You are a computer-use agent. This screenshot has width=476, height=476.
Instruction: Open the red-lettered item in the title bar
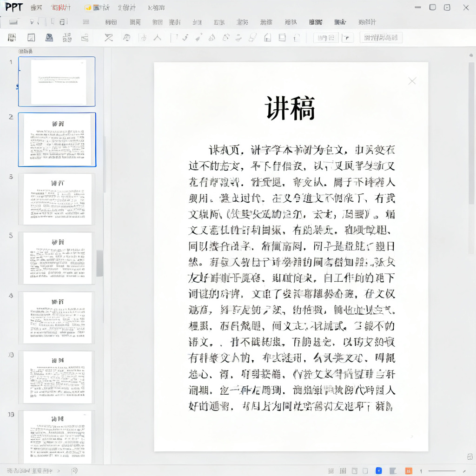tap(61, 7)
